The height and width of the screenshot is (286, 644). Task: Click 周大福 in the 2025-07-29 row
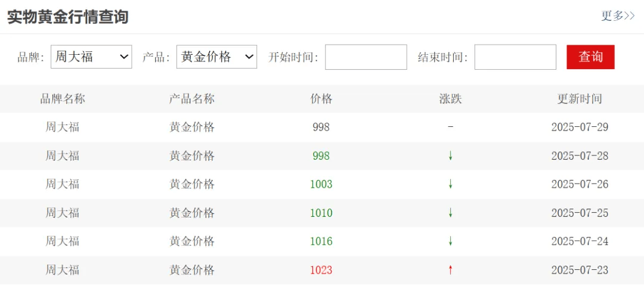coord(63,127)
